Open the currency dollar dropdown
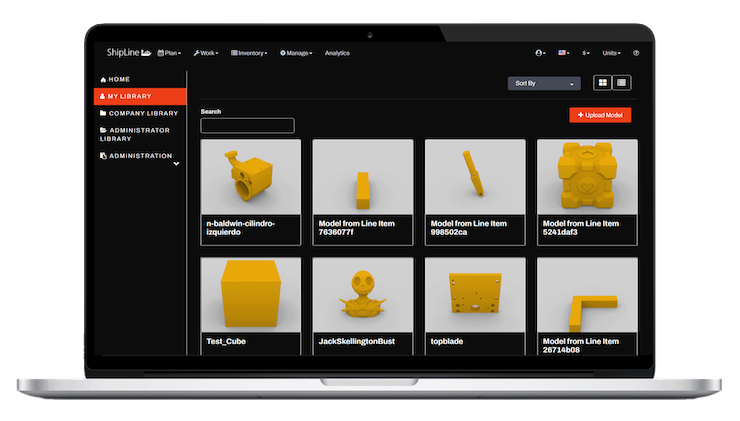740x421 pixels. [586, 53]
